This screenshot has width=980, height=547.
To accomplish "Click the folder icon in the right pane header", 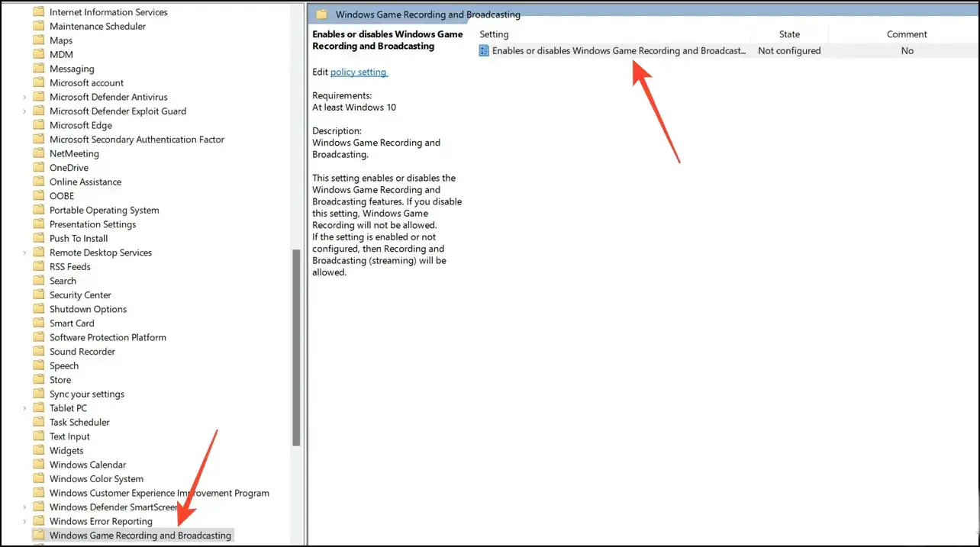I will [322, 14].
